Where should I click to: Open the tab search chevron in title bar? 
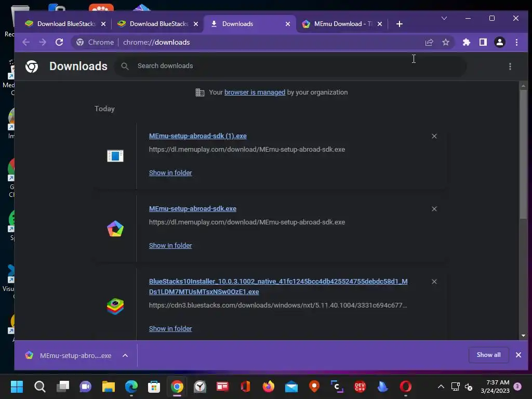click(444, 18)
